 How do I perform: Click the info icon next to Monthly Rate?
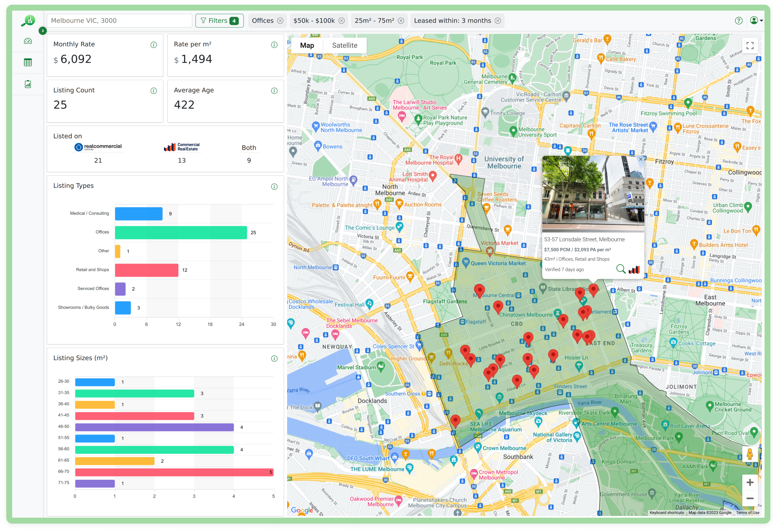(x=153, y=45)
